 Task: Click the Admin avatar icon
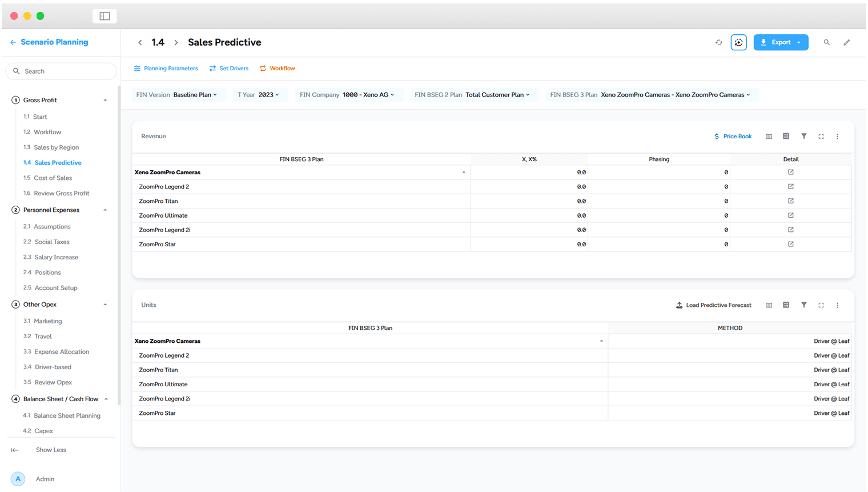click(x=18, y=479)
